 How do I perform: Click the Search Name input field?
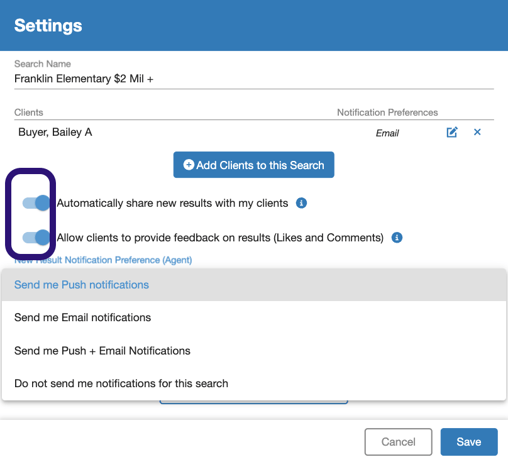coord(254,79)
